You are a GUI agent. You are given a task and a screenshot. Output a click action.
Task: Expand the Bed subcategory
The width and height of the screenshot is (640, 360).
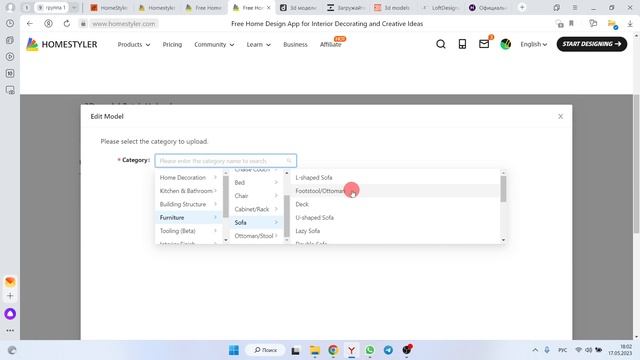tap(256, 182)
